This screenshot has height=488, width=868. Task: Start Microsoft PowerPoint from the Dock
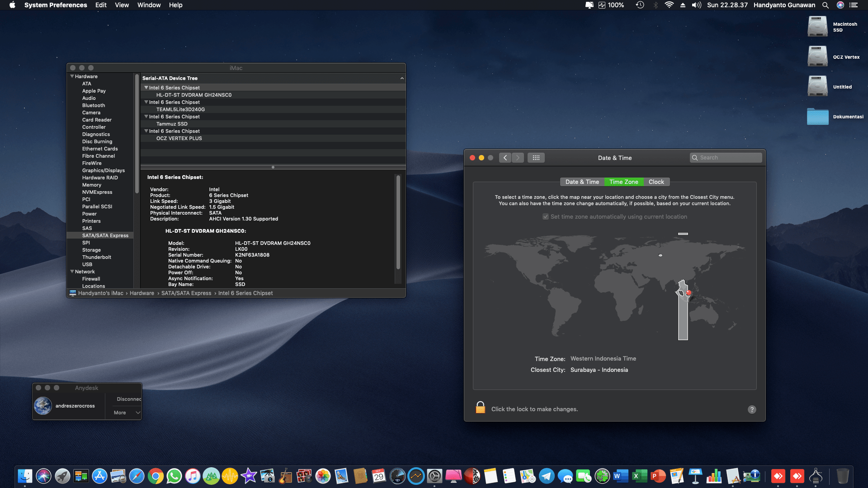point(658,476)
